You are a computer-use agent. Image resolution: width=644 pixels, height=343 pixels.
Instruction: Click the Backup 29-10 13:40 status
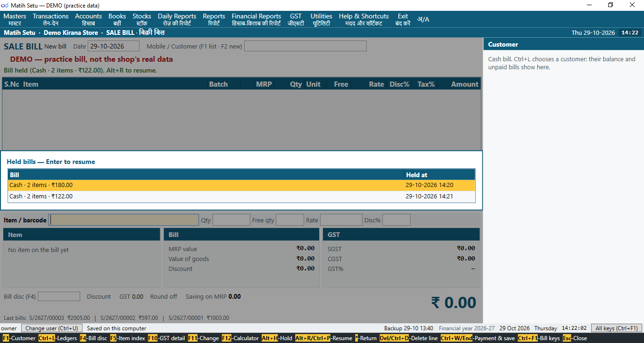click(409, 328)
